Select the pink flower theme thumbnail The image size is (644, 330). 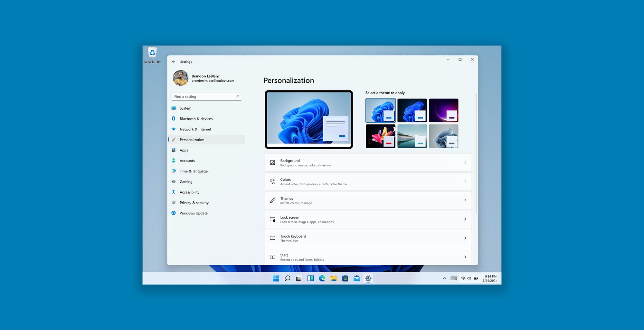point(380,136)
